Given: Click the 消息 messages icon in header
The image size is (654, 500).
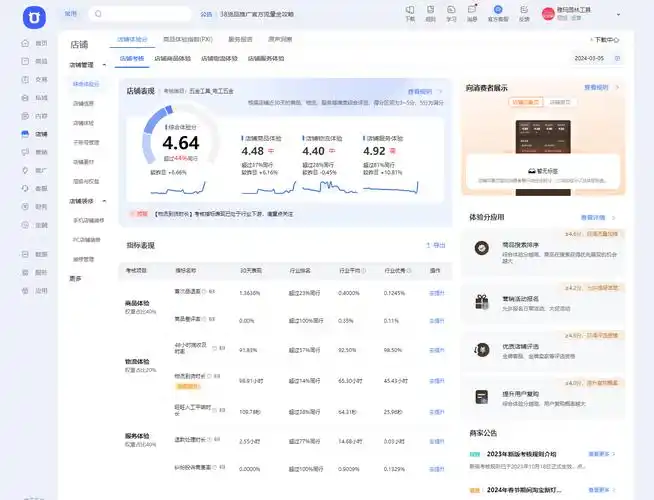Looking at the screenshot, I should (472, 10).
